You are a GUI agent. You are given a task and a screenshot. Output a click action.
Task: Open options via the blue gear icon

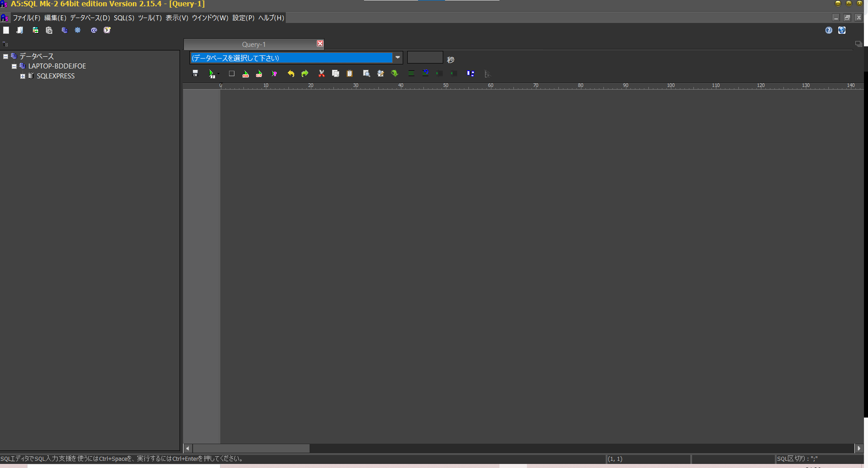click(x=78, y=30)
